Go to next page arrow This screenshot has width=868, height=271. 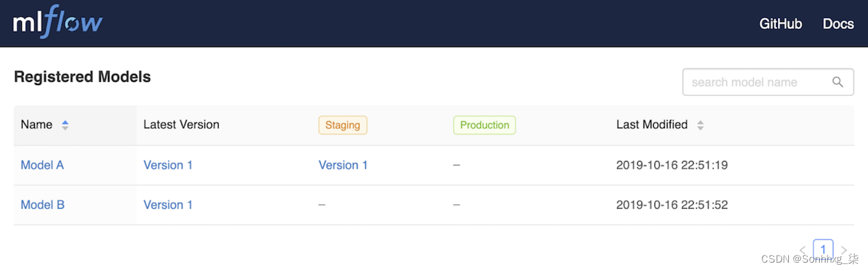coord(844,250)
